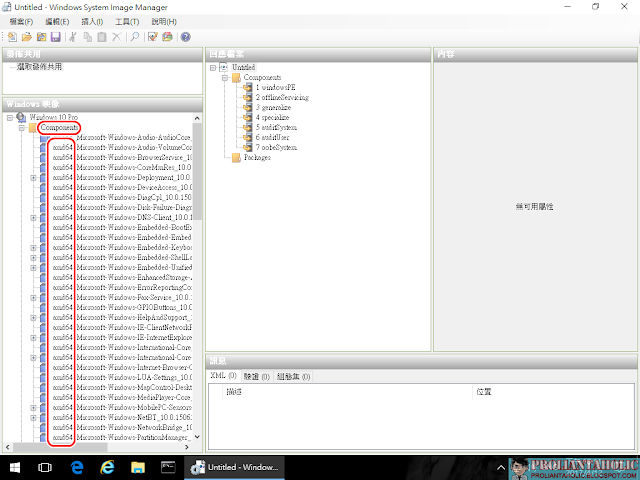Select Microsoft-Windows-DiagCpl component row
This screenshot has height=480, width=640.
122,198
